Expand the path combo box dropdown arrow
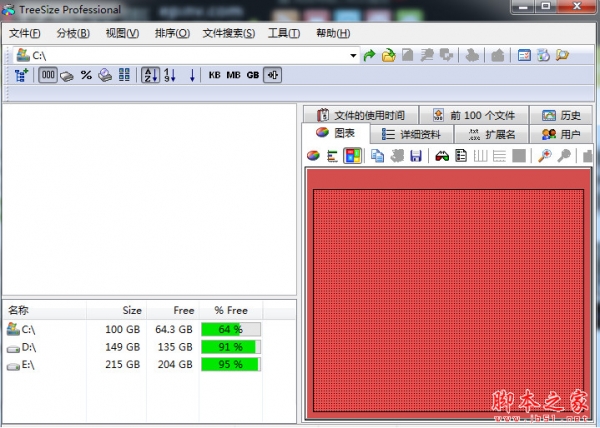The image size is (600, 428). tap(353, 56)
